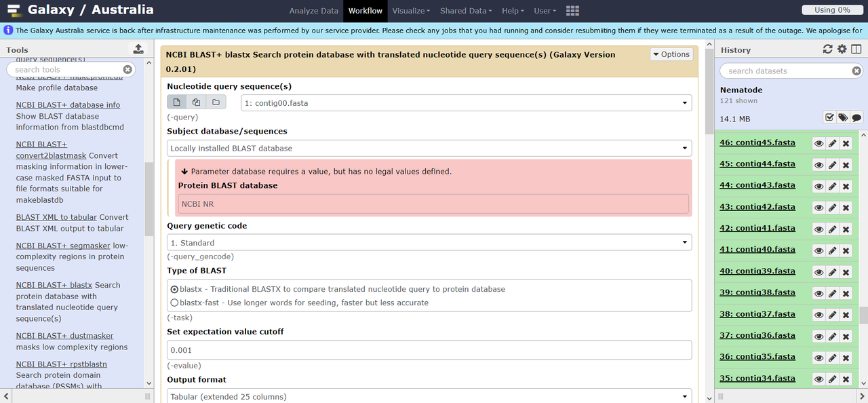The width and height of the screenshot is (868, 403).
Task: Toggle dataset selection checkbox in history
Action: click(829, 117)
